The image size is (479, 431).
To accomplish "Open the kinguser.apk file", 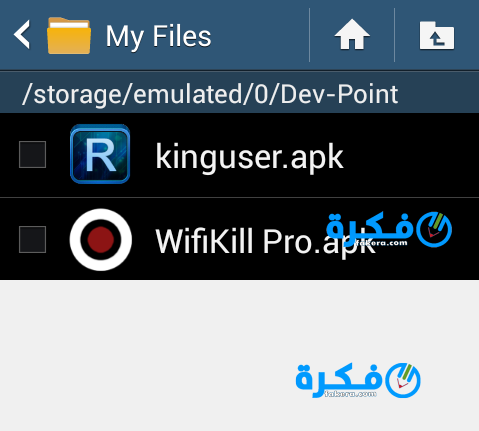I will pos(239,155).
